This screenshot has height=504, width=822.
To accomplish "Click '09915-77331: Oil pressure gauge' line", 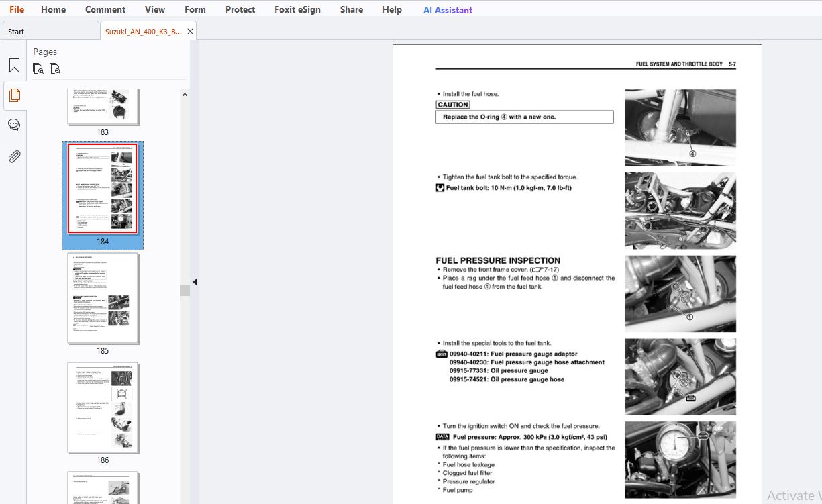I will tap(499, 370).
